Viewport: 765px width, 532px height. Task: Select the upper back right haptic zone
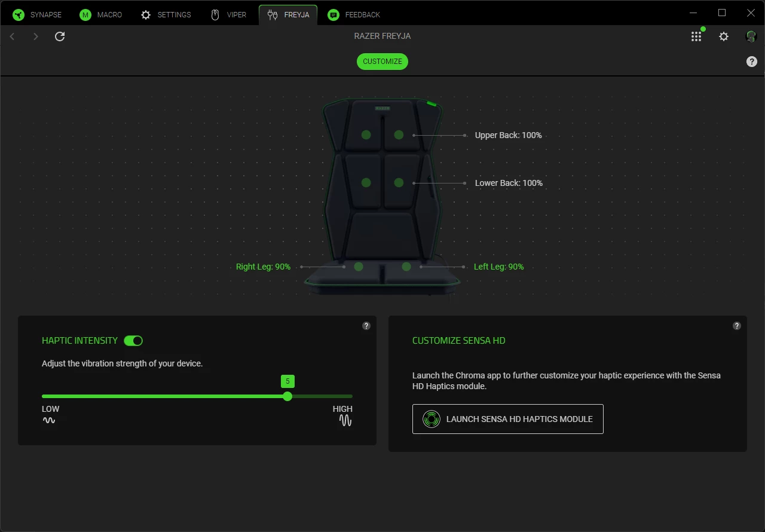pyautogui.click(x=399, y=135)
